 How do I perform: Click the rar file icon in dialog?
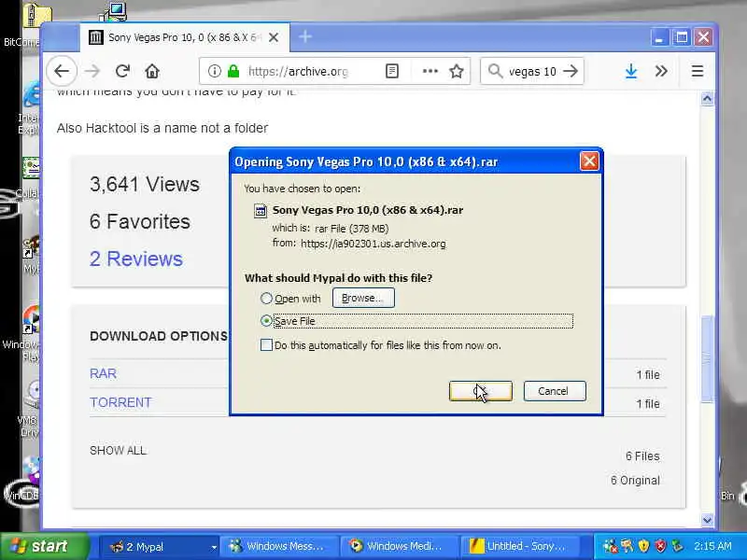pyautogui.click(x=261, y=211)
